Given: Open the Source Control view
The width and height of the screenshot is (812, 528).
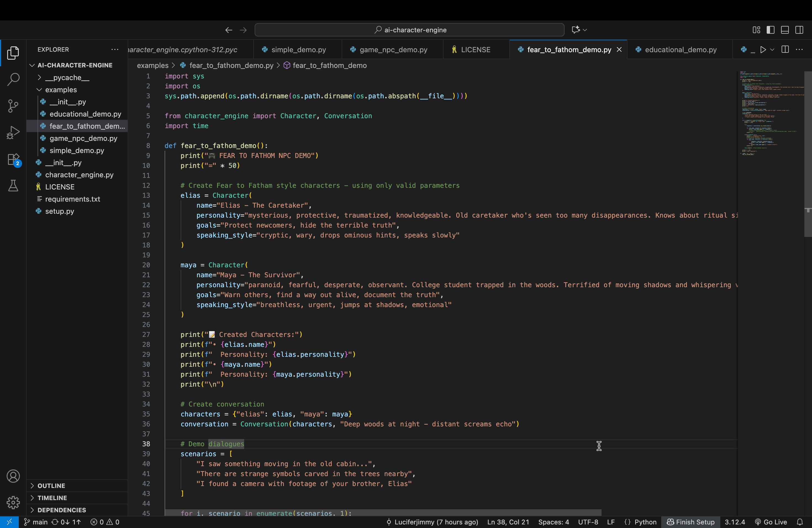Looking at the screenshot, I should pyautogui.click(x=13, y=106).
